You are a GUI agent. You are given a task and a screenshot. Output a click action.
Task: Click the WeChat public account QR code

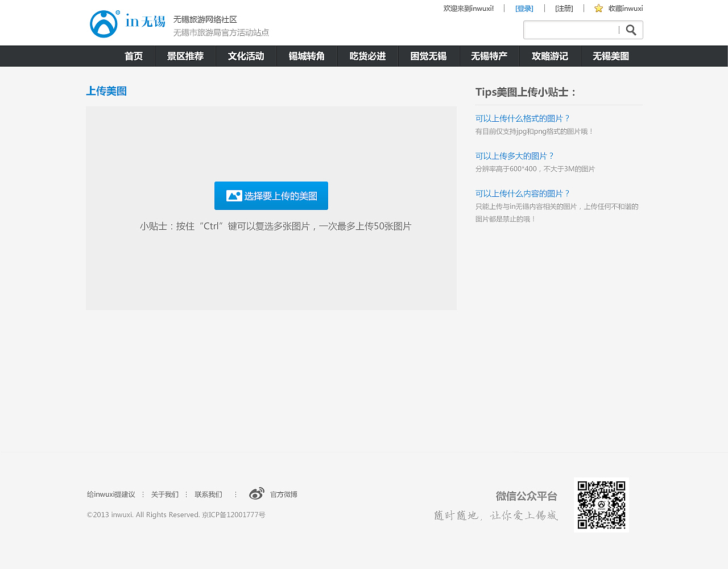602,504
